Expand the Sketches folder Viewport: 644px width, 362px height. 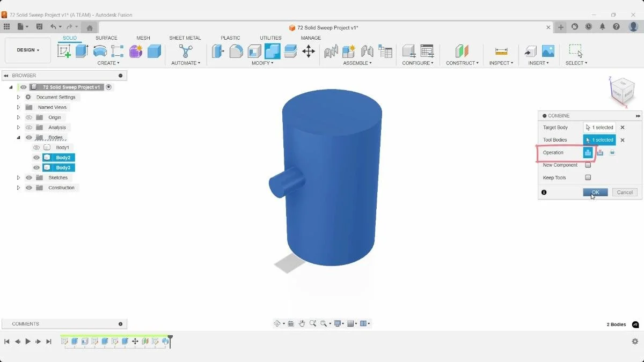(x=18, y=178)
